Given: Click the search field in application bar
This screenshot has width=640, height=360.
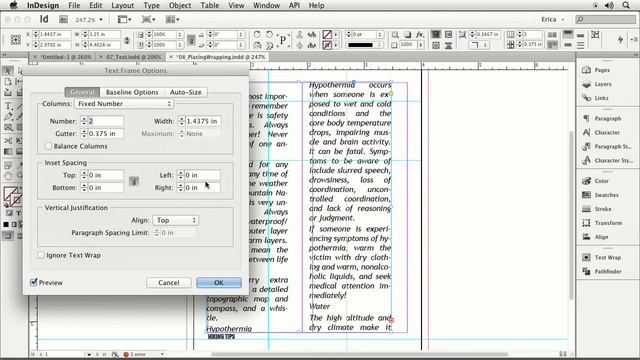Looking at the screenshot, I should (605, 19).
